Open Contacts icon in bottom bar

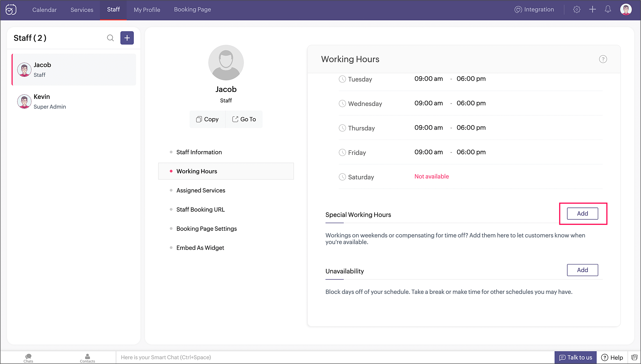coord(87,358)
